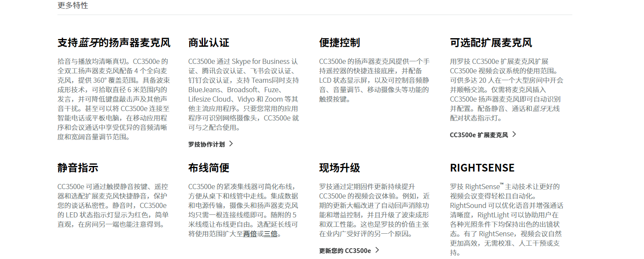Select the RIGHTSENSE heading
This screenshot has height=259, width=644.
[482, 167]
